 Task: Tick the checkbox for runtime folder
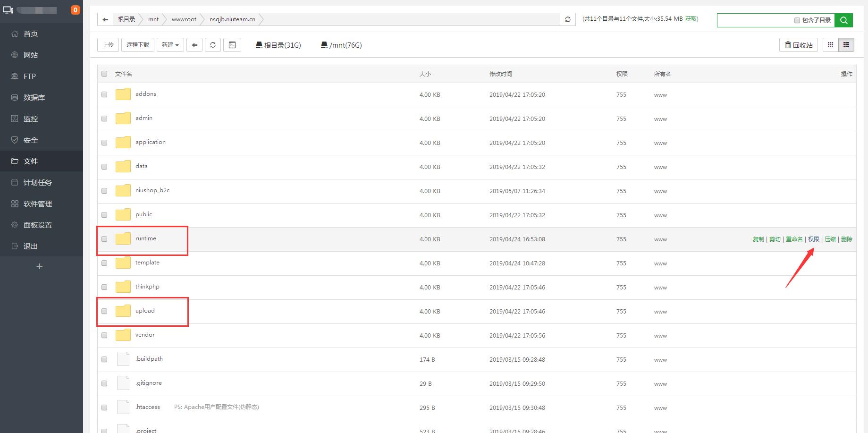[104, 239]
